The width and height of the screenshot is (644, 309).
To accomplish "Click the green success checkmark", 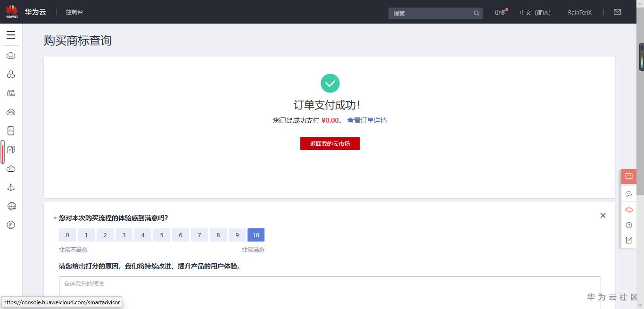I will click(330, 83).
